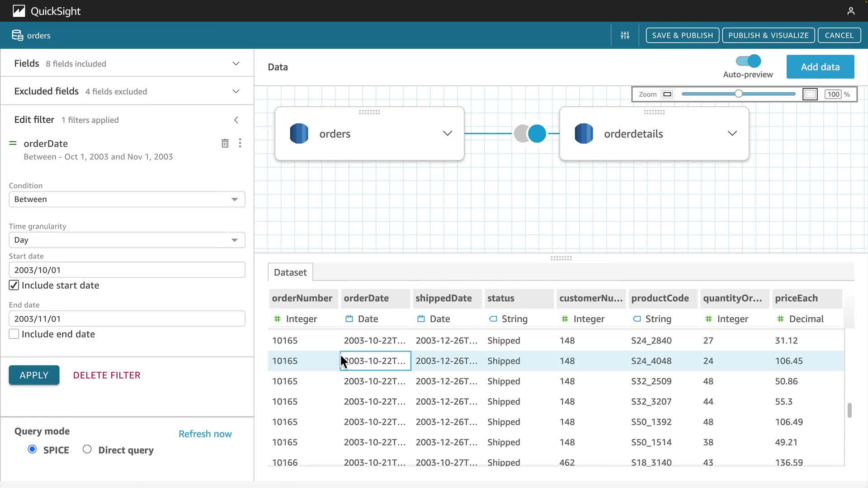This screenshot has height=488, width=868.
Task: Open dataset settings sliders icon
Action: click(625, 35)
